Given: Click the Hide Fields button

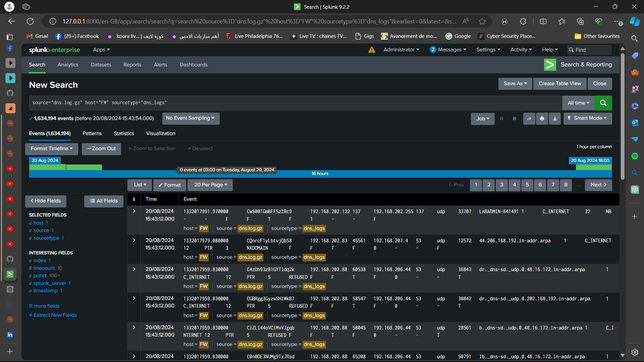Looking at the screenshot, I should [46, 201].
